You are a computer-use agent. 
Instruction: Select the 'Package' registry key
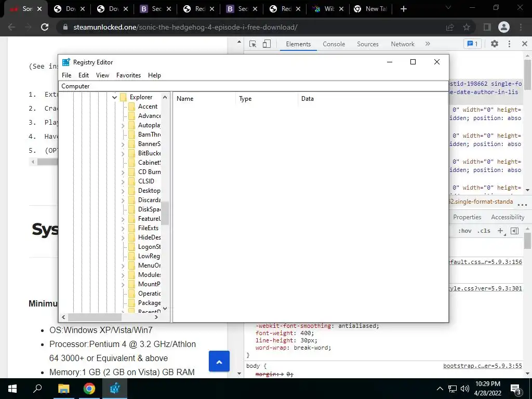pos(149,303)
